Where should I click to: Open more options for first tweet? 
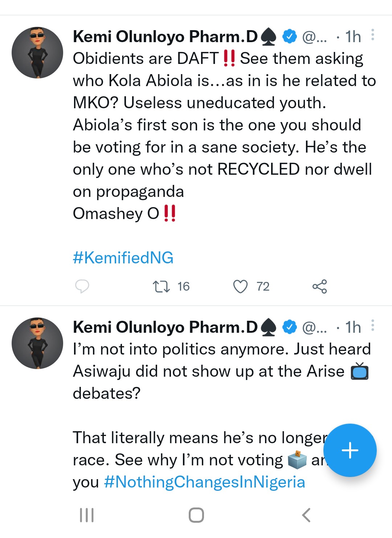[372, 35]
